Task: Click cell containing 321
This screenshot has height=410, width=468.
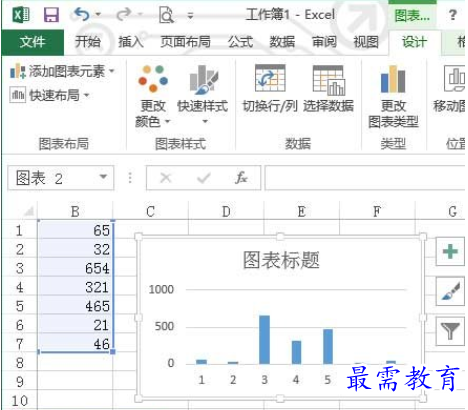Action: (x=76, y=287)
